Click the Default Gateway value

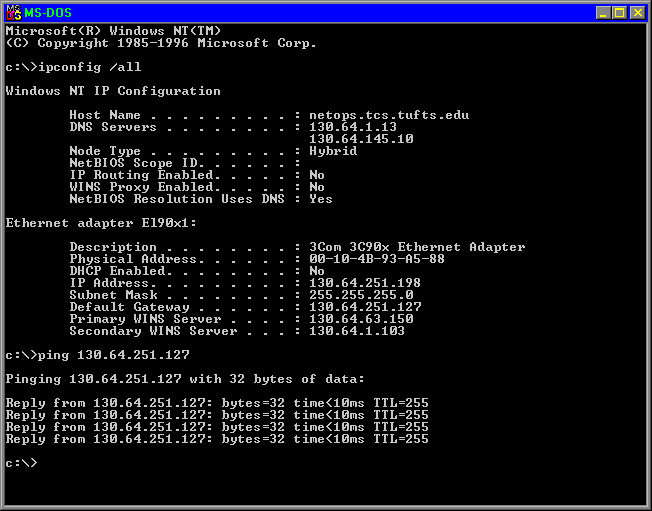point(365,307)
